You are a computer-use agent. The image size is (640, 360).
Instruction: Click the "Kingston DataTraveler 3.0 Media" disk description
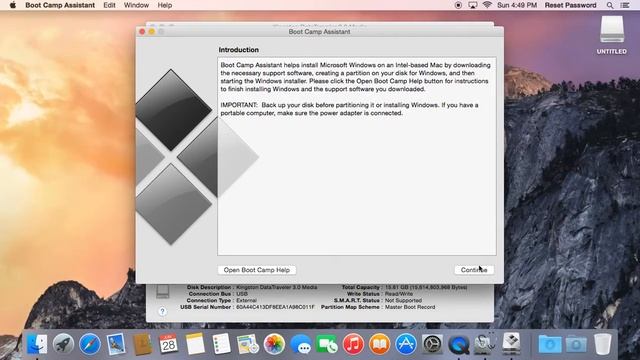tap(277, 287)
